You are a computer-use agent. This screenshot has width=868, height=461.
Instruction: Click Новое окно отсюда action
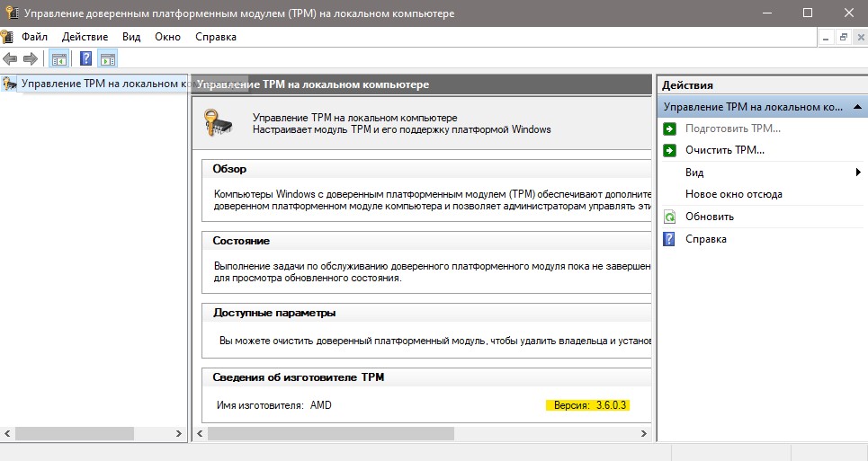pyautogui.click(x=733, y=194)
